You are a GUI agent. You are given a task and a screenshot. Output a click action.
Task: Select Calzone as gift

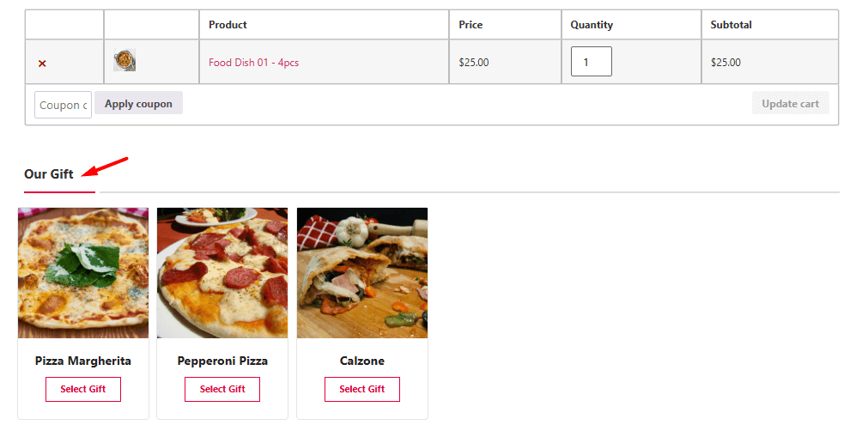pyautogui.click(x=362, y=389)
